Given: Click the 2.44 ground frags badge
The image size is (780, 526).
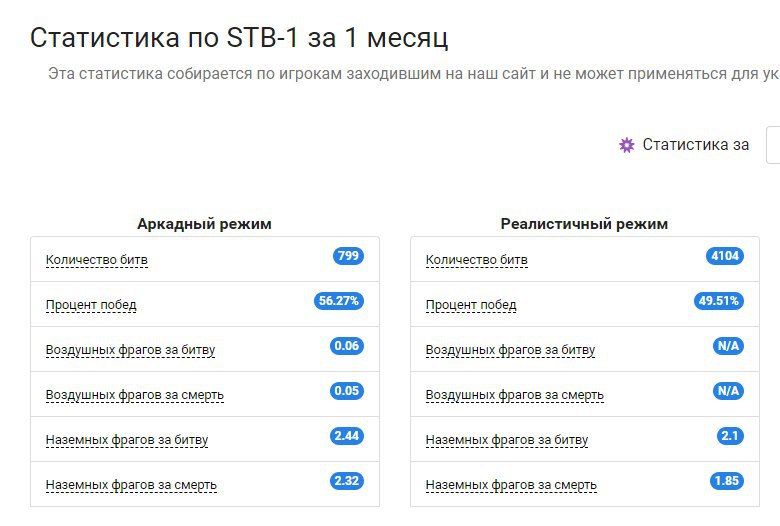Looking at the screenshot, I should [347, 436].
